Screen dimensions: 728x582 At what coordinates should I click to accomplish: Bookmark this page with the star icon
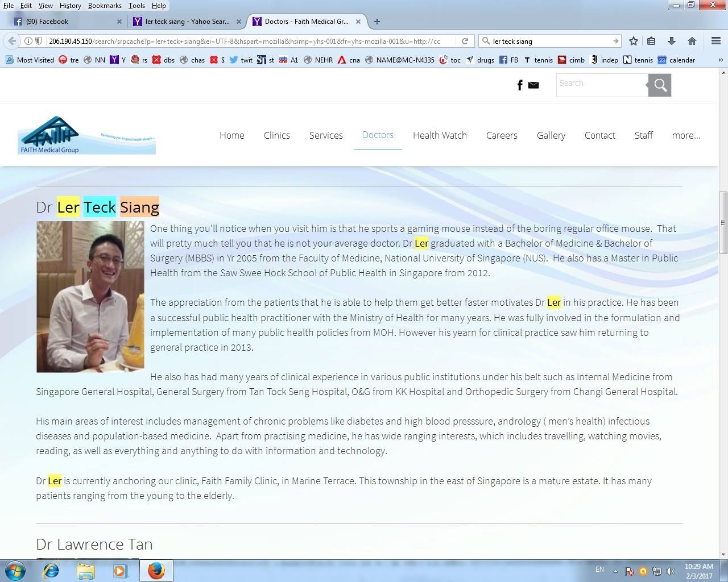tap(634, 41)
